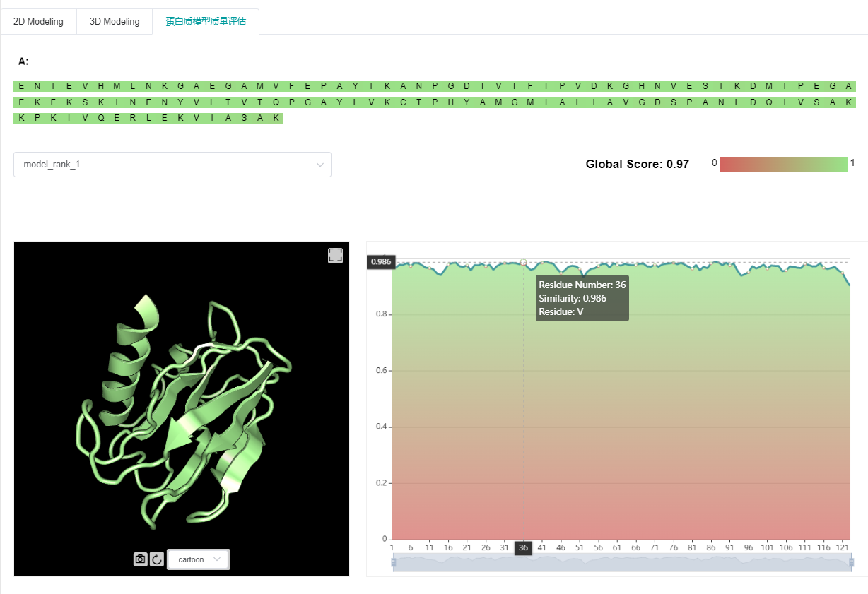Click the fullscreen icon in the 3D viewer
Image resolution: width=868 pixels, height=594 pixels.
coord(335,256)
